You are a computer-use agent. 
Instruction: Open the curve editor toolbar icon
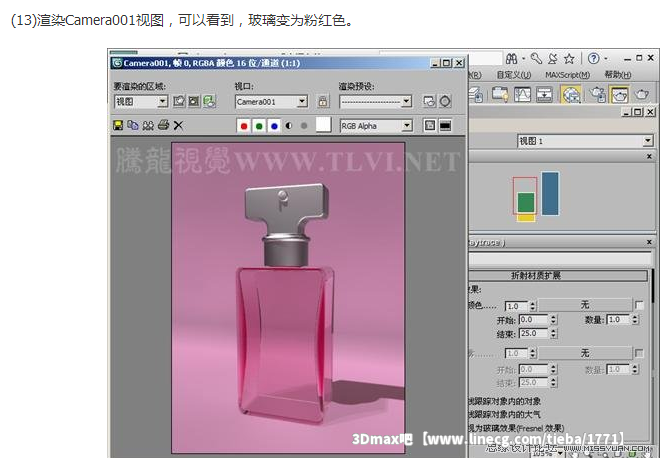point(522,94)
